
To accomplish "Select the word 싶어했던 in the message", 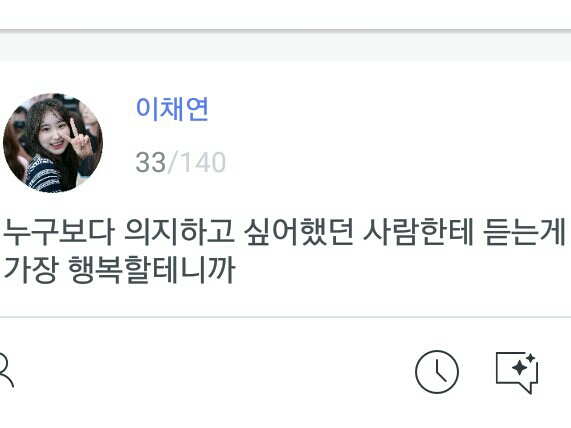I will tap(299, 231).
